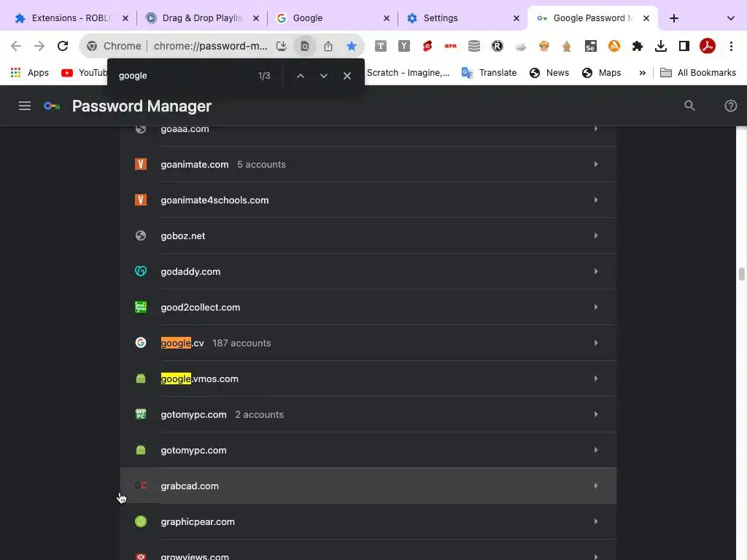
Task: Open the News bookmark
Action: pos(549,72)
